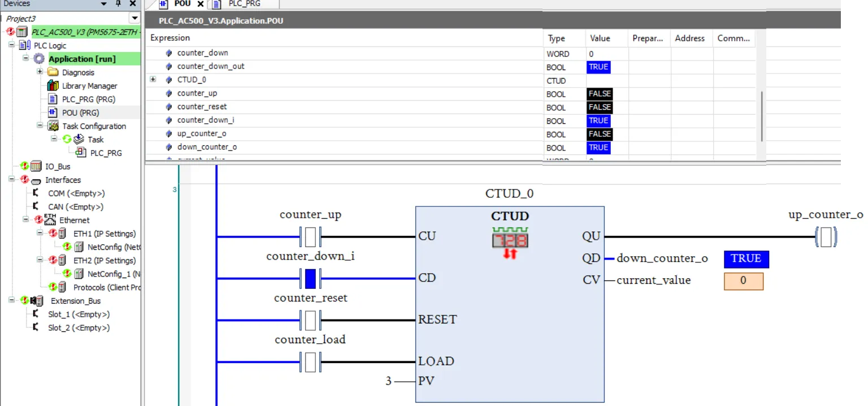The height and width of the screenshot is (406, 868).
Task: Click the PLC_AC500_V3 device icon
Action: point(22,32)
